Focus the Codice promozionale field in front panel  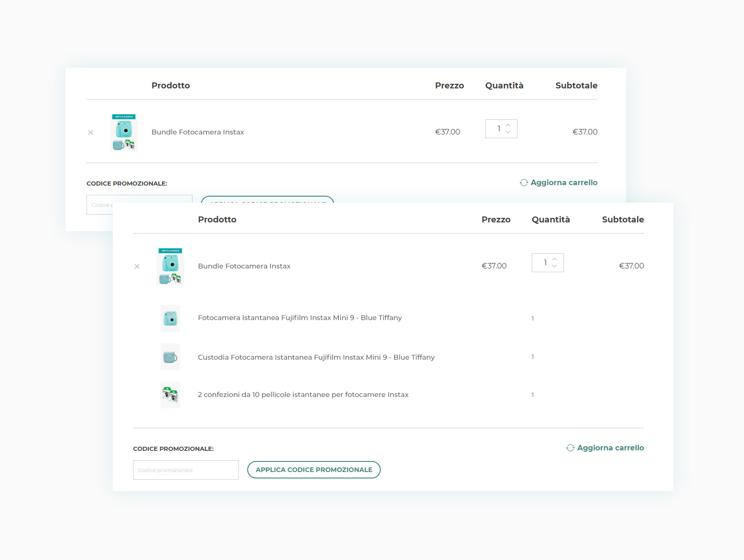[186, 470]
